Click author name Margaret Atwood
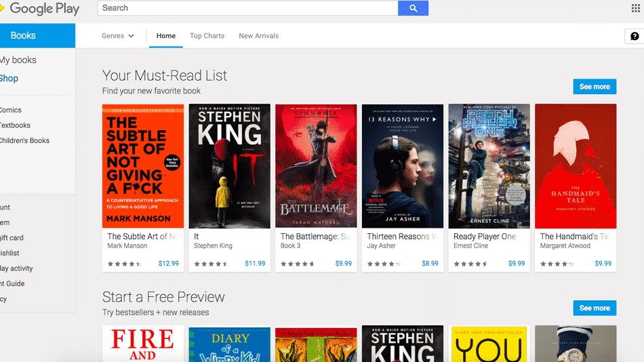The image size is (644, 362). click(565, 245)
